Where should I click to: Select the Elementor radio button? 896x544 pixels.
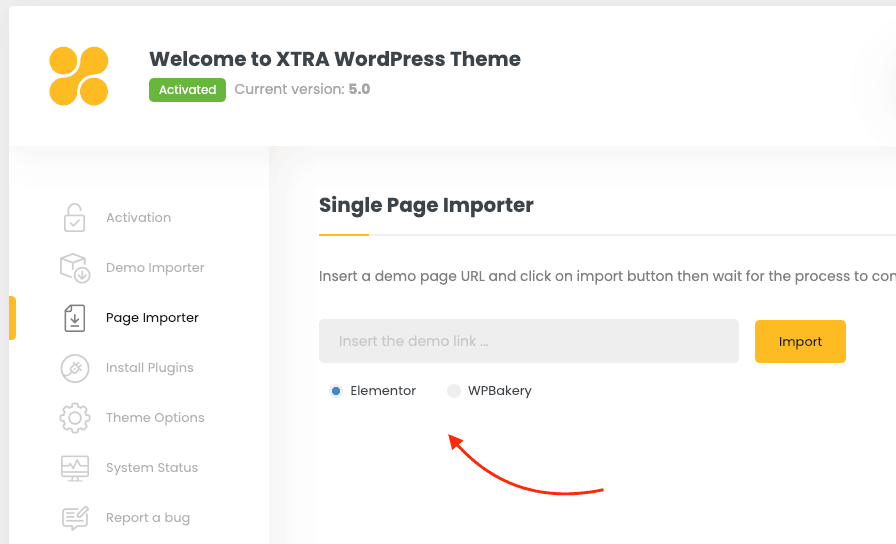click(x=336, y=391)
